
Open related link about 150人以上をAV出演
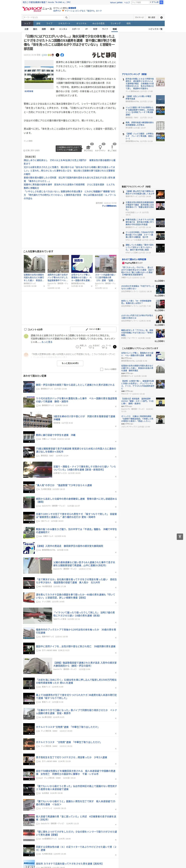(69, 162)
